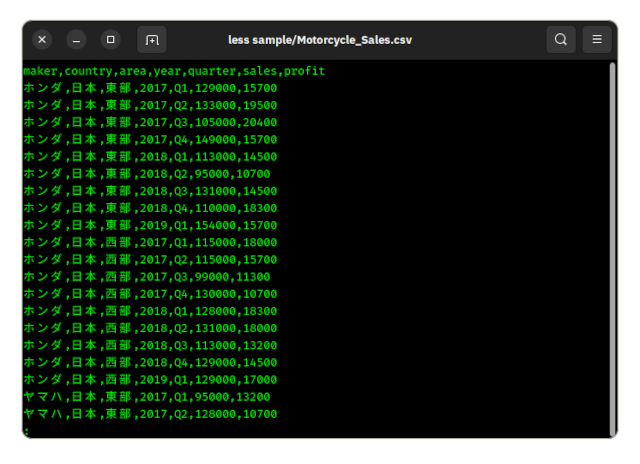Open a new terminal tab
The image size is (640, 464).
click(152, 40)
